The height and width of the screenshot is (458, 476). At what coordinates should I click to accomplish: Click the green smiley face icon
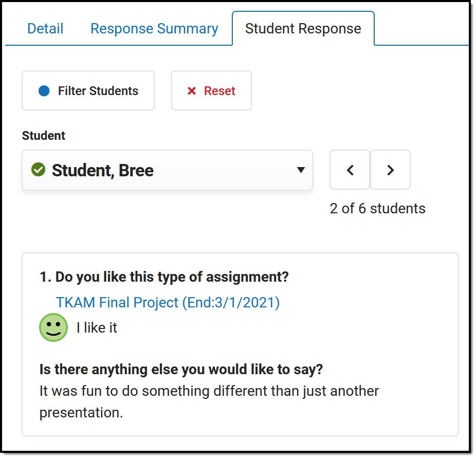click(x=53, y=327)
